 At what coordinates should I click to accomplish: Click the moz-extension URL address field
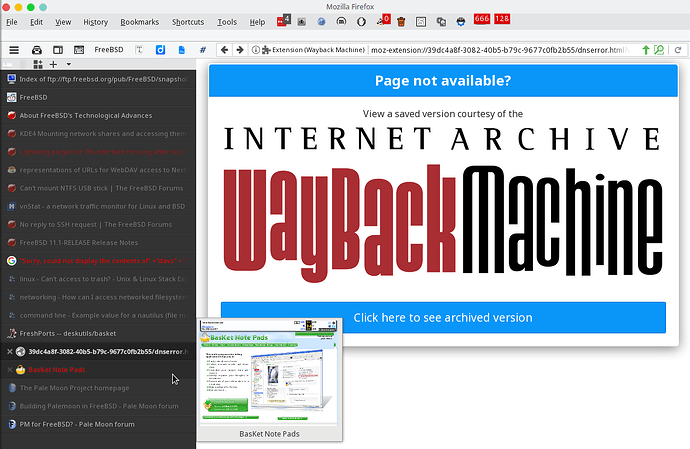pos(499,50)
